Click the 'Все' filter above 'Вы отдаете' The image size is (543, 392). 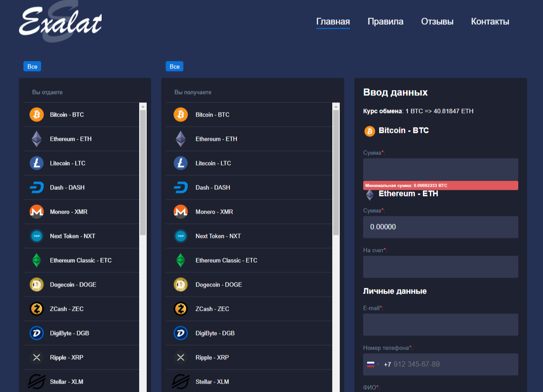(32, 66)
